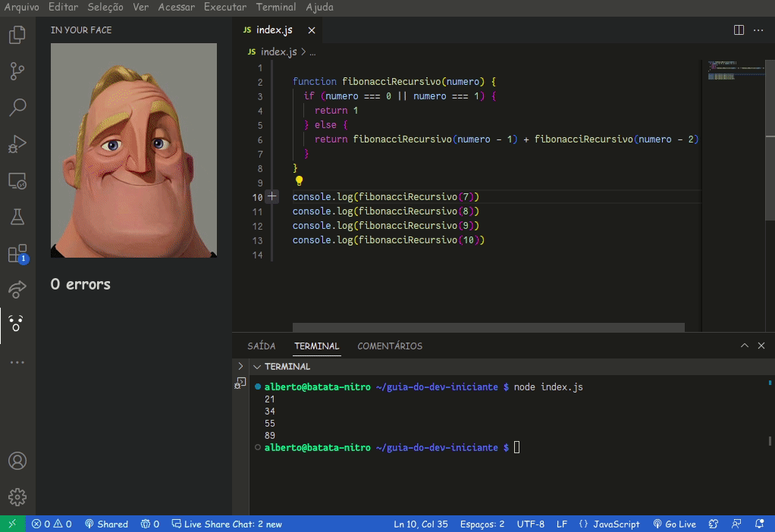The height and width of the screenshot is (532, 775).
Task: Open the Testing flask icon
Action: 17,217
